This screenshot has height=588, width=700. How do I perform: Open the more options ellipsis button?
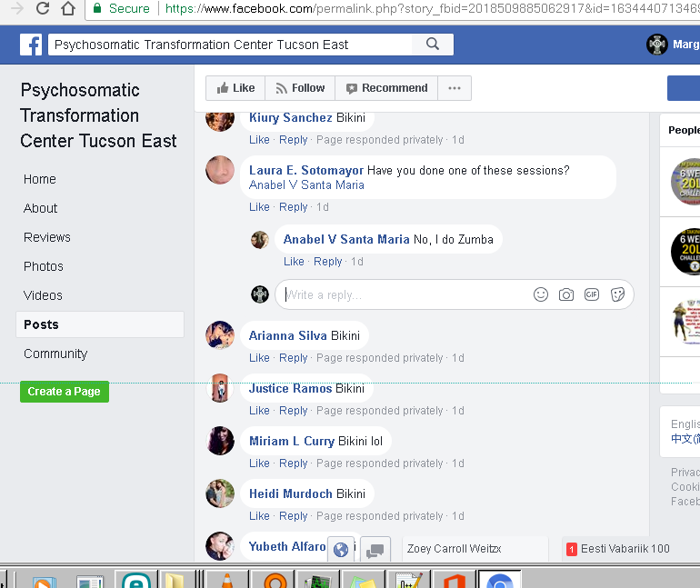[455, 88]
